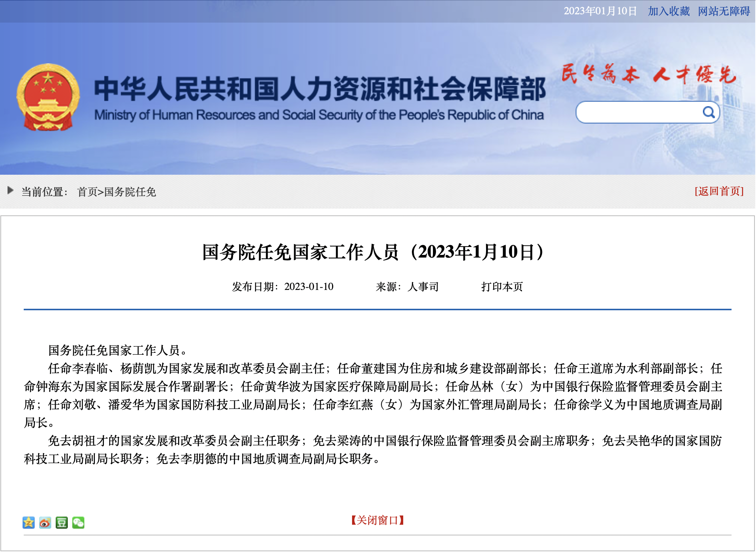
Task: Click the date 2023年01月10日 in top bar
Action: 600,11
